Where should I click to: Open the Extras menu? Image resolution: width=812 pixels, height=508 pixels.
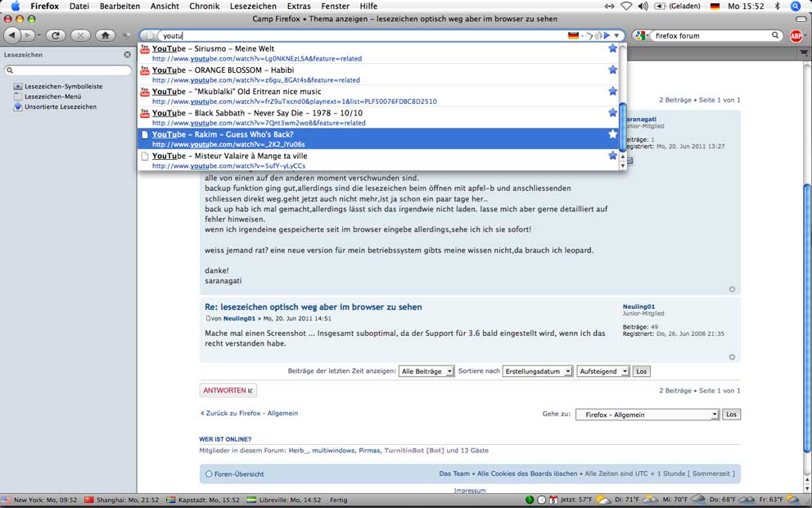[x=298, y=7]
